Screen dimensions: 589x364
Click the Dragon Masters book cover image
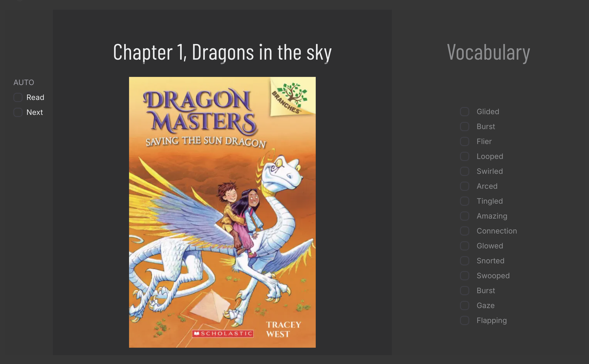tap(222, 212)
